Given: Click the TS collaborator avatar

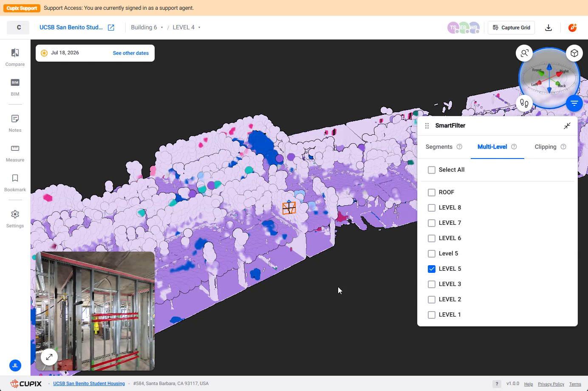Looking at the screenshot, I should 453,28.
